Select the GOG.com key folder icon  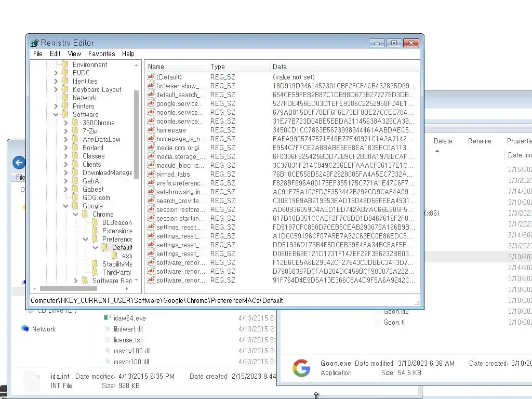tap(75, 197)
